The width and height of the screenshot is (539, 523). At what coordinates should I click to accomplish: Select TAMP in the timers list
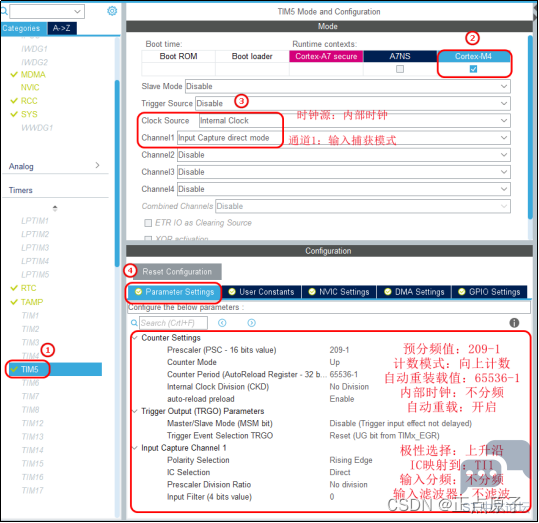click(32, 302)
